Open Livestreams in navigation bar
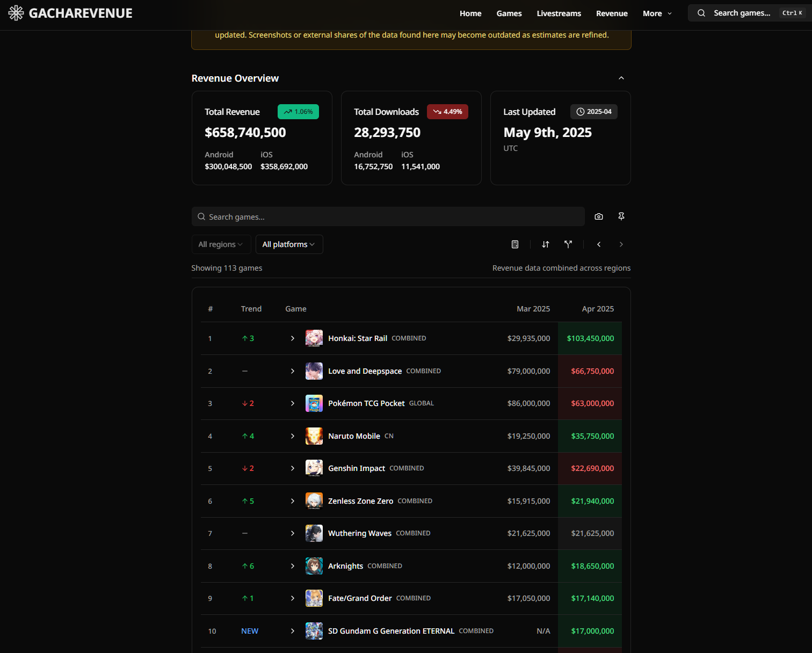 coord(559,13)
